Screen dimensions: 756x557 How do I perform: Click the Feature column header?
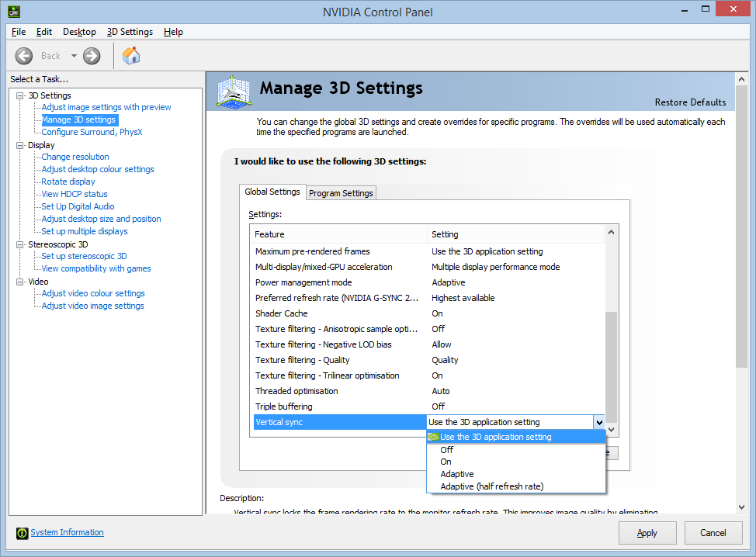[x=339, y=234]
